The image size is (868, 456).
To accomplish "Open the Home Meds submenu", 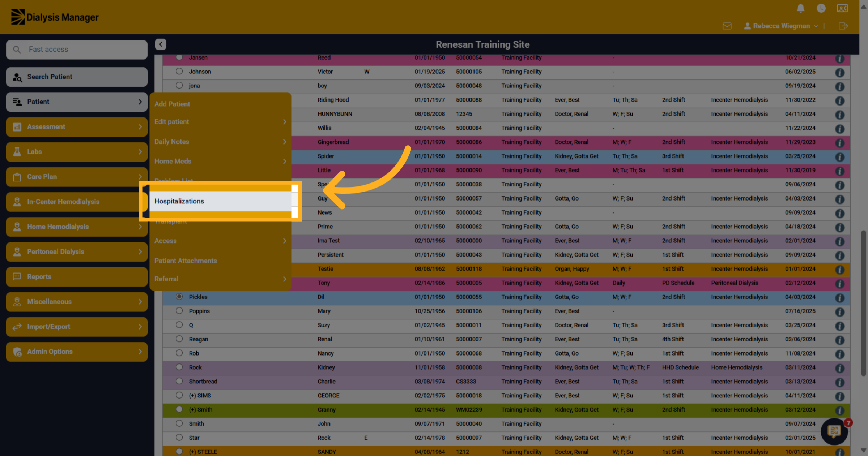I will pyautogui.click(x=220, y=161).
